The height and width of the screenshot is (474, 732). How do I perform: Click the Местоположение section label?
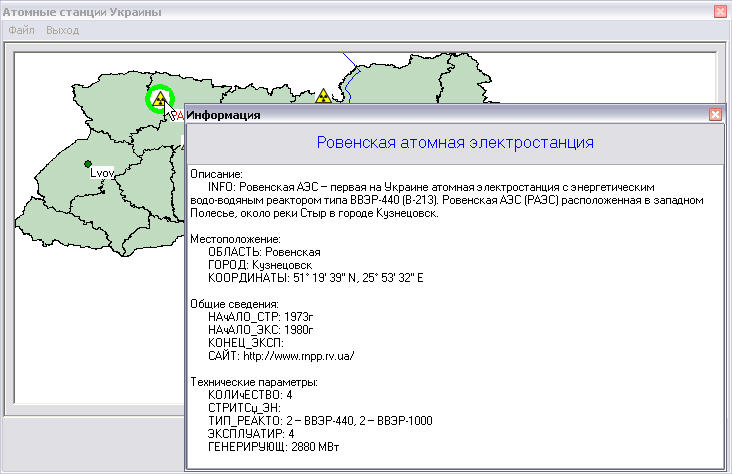235,239
